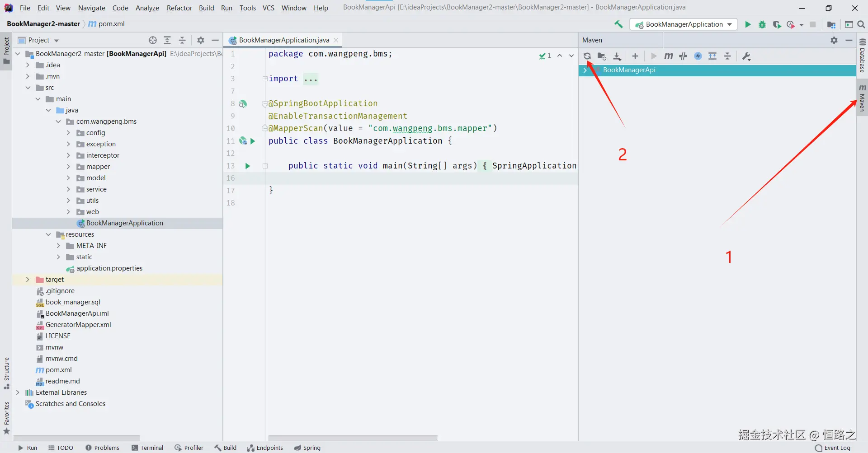This screenshot has height=453, width=868.
Task: Open the Project Structure dialog icon
Action: [x=831, y=24]
